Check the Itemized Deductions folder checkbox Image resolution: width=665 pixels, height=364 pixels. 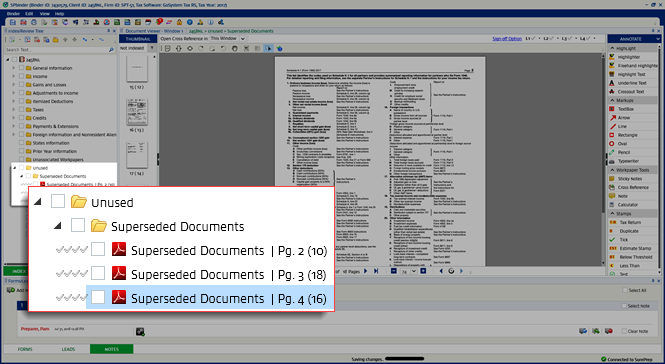pos(21,101)
